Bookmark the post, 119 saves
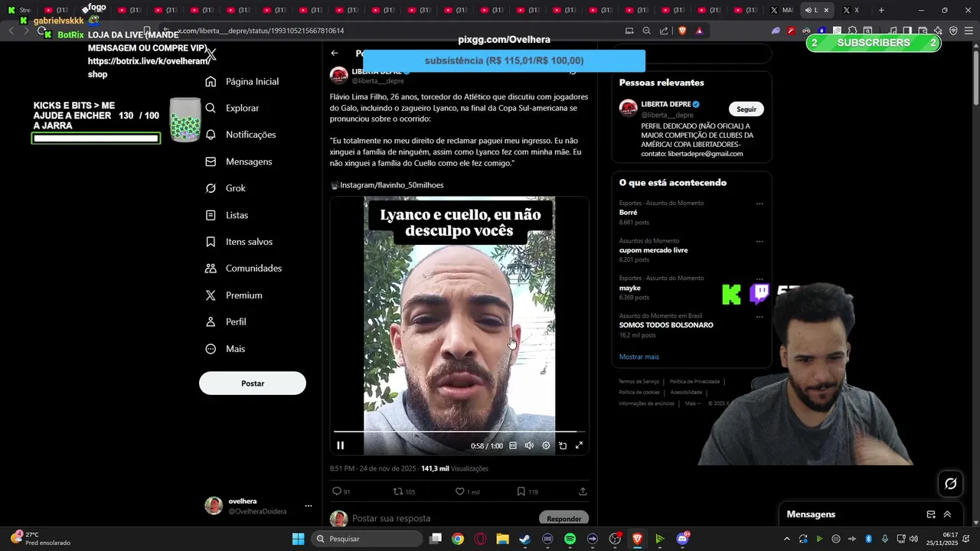The image size is (980, 551). (x=521, y=491)
